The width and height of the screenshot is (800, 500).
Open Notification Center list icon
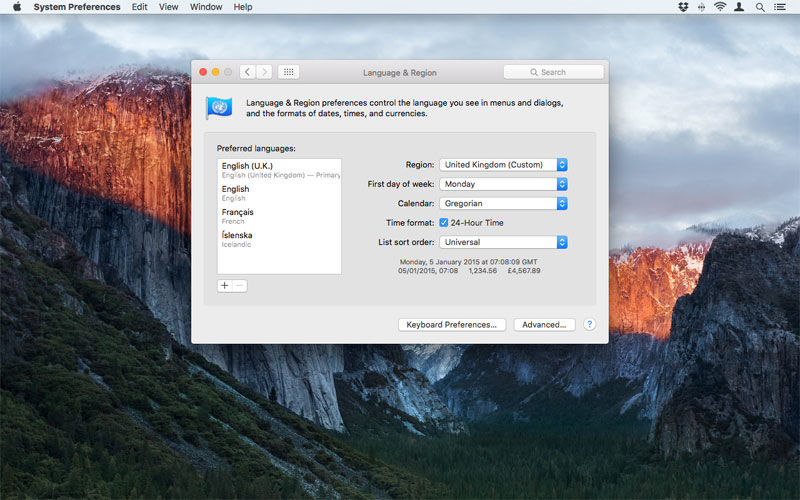(780, 7)
